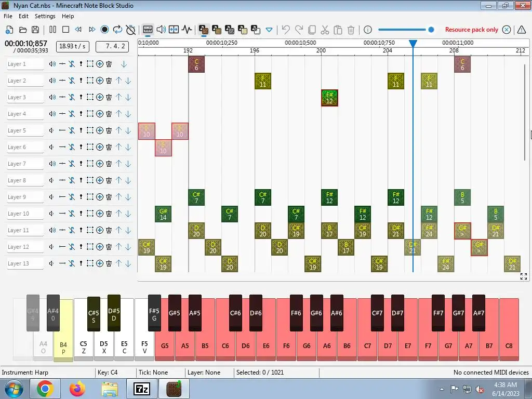Screen dimensions: 532x399
Task: Create a new song with the toolbar icon
Action: click(9, 30)
